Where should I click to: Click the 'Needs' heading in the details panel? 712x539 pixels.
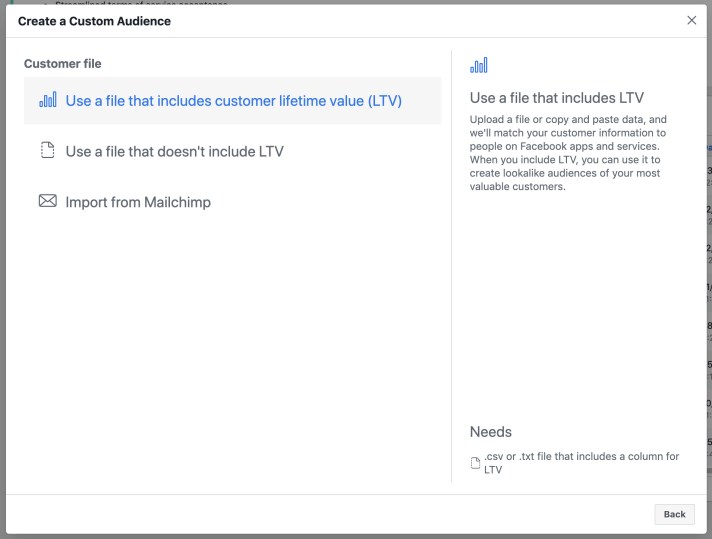(491, 432)
